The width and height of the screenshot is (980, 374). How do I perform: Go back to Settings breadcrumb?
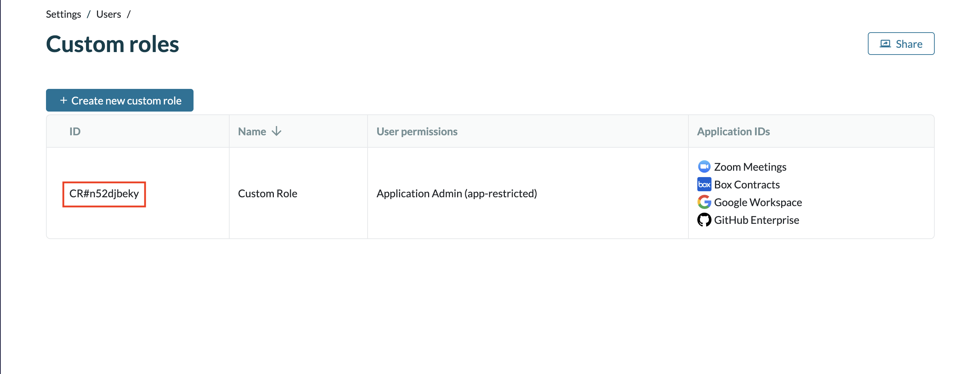pyautogui.click(x=63, y=14)
